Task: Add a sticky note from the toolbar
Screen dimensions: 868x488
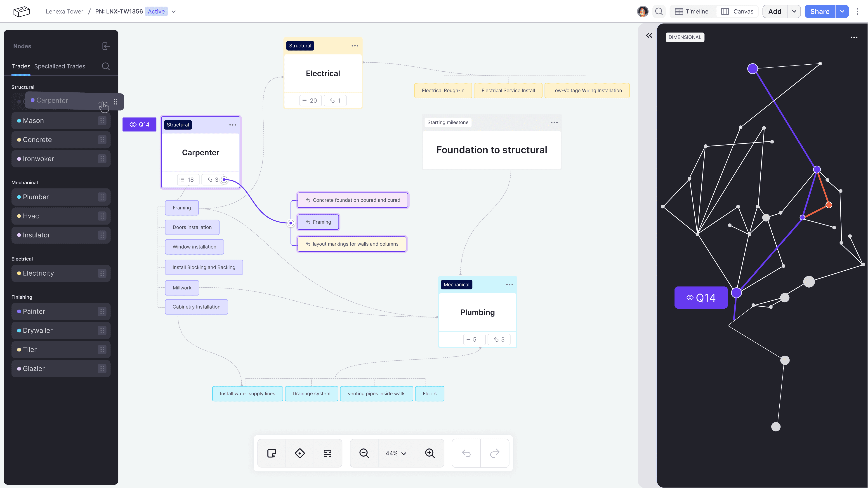Action: pos(271,453)
